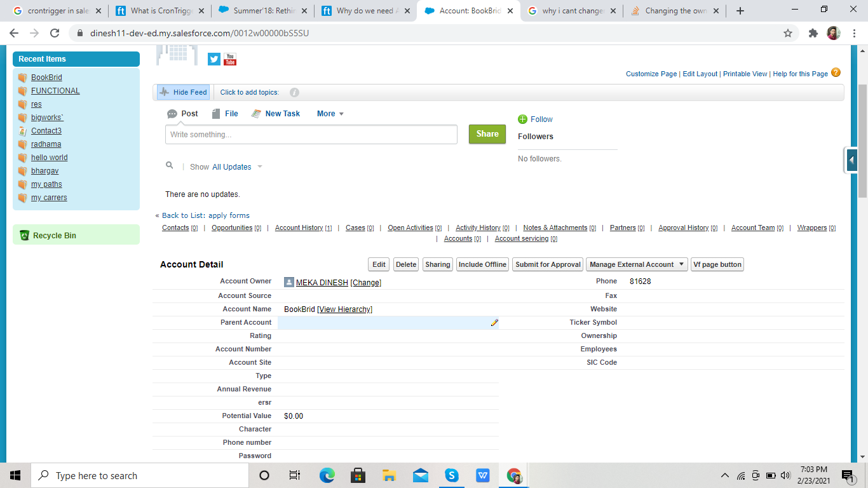Click the Submit for Approval button

pos(548,264)
